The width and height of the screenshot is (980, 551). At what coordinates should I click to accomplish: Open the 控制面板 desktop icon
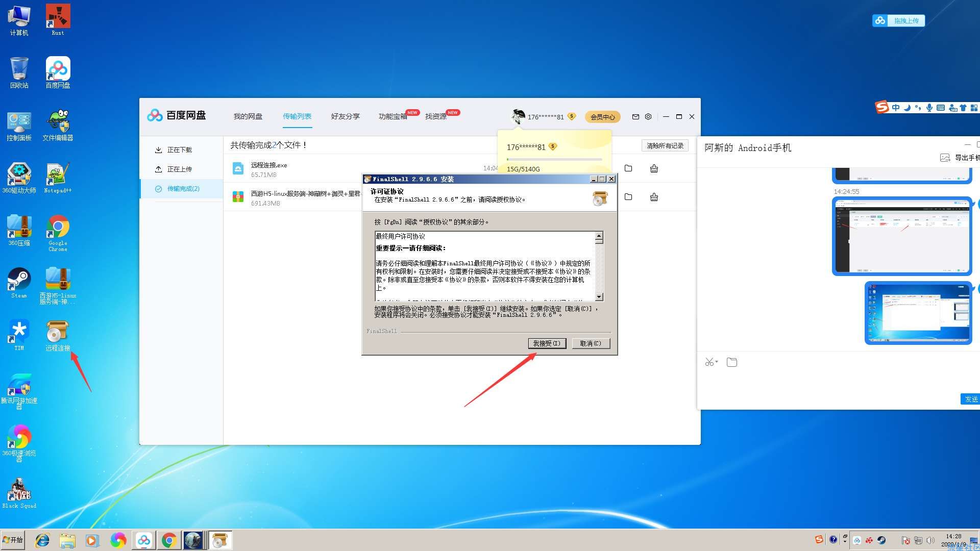pos(19,126)
